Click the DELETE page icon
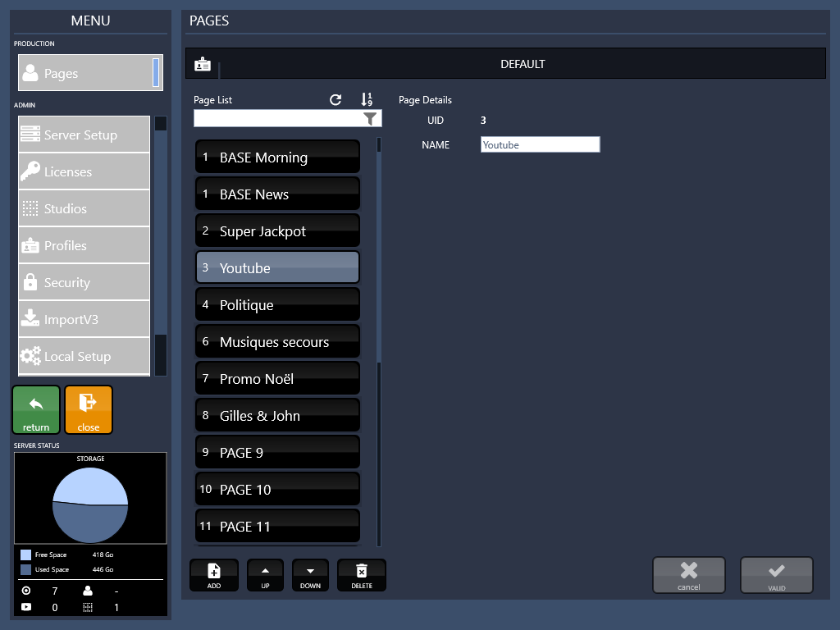Image resolution: width=840 pixels, height=630 pixels. pos(361,575)
